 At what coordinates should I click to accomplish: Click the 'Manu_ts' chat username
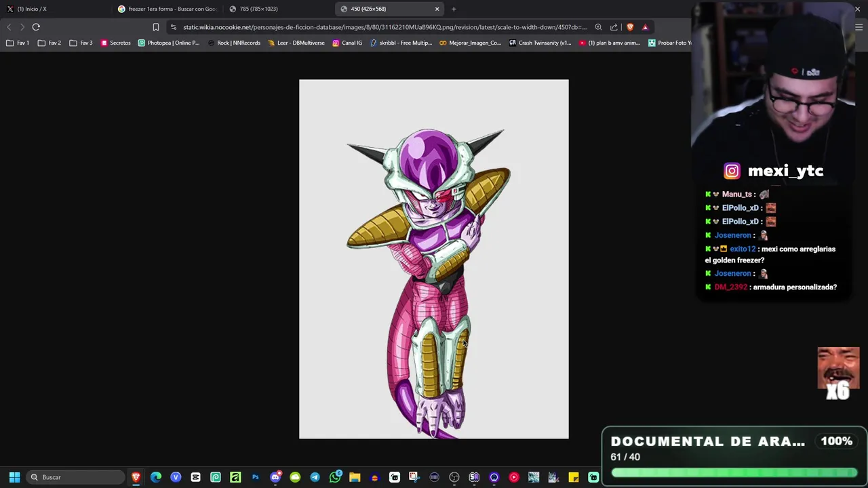tap(736, 194)
